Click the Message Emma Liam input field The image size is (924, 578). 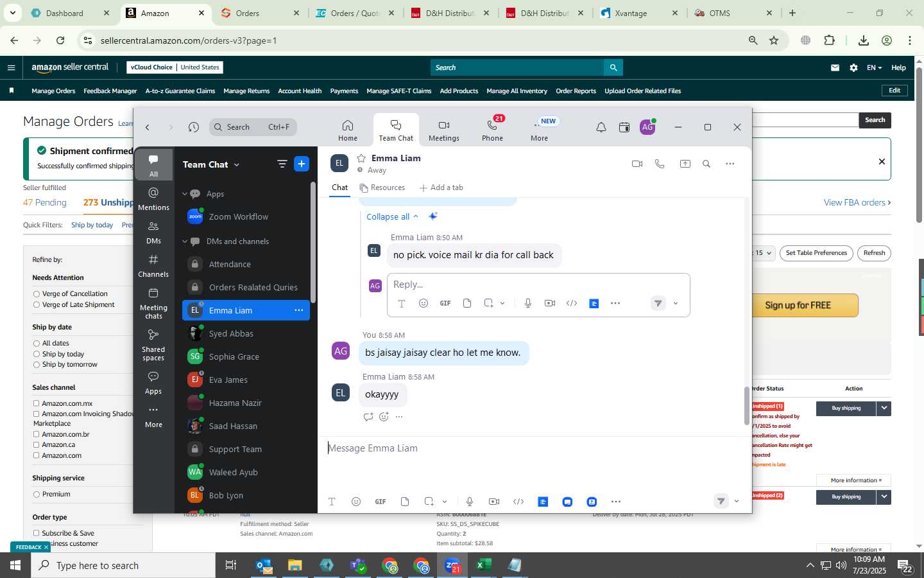coord(534,448)
